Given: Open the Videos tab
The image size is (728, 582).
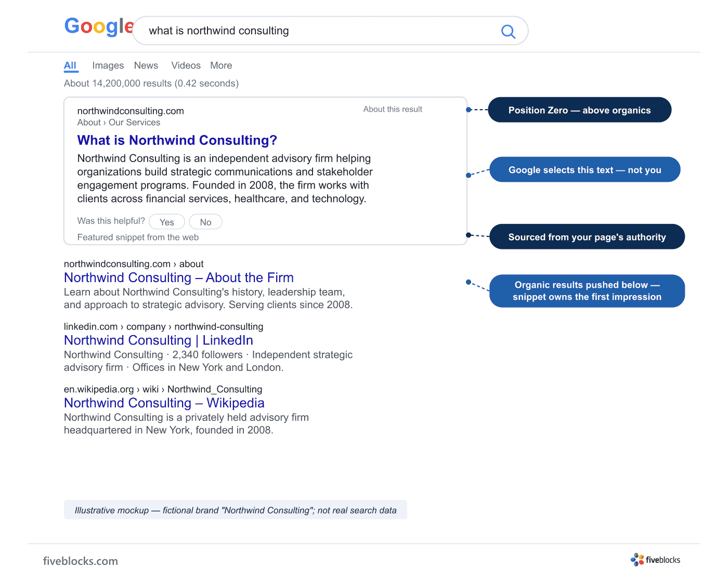Looking at the screenshot, I should tap(186, 65).
